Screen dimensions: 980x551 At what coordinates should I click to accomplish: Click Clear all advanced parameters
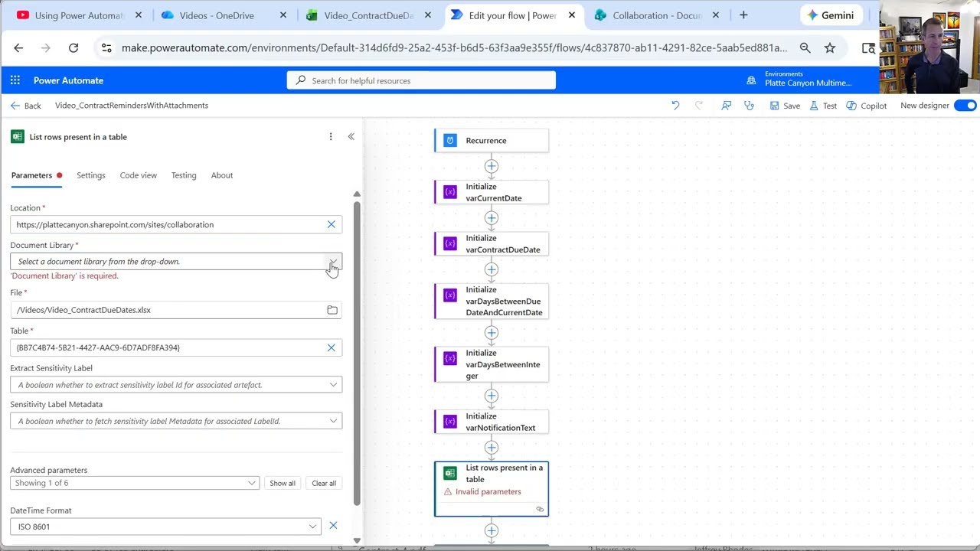(x=324, y=483)
